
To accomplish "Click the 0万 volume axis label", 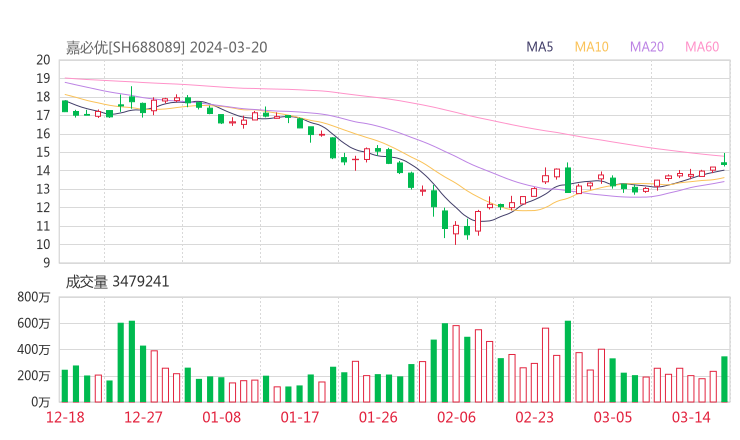I will point(40,402).
